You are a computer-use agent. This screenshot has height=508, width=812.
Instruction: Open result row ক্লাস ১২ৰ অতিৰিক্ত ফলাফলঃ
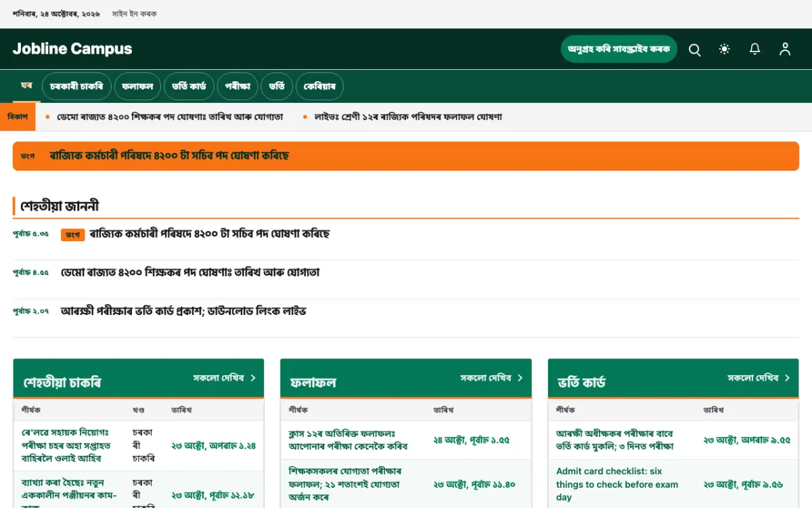[x=348, y=440]
